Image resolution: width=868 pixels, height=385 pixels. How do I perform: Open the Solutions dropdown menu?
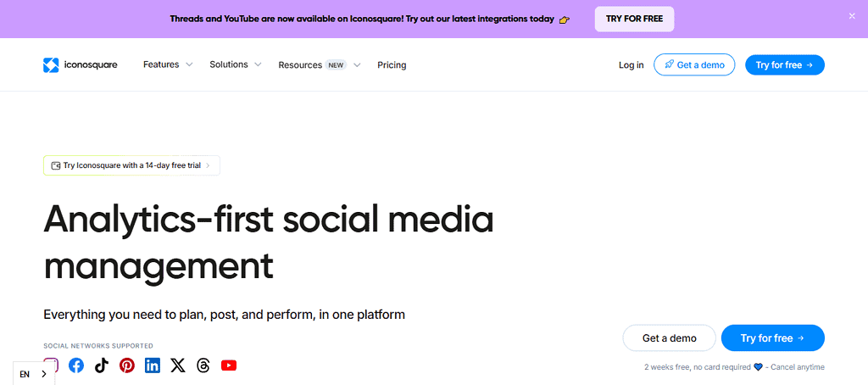coord(236,64)
